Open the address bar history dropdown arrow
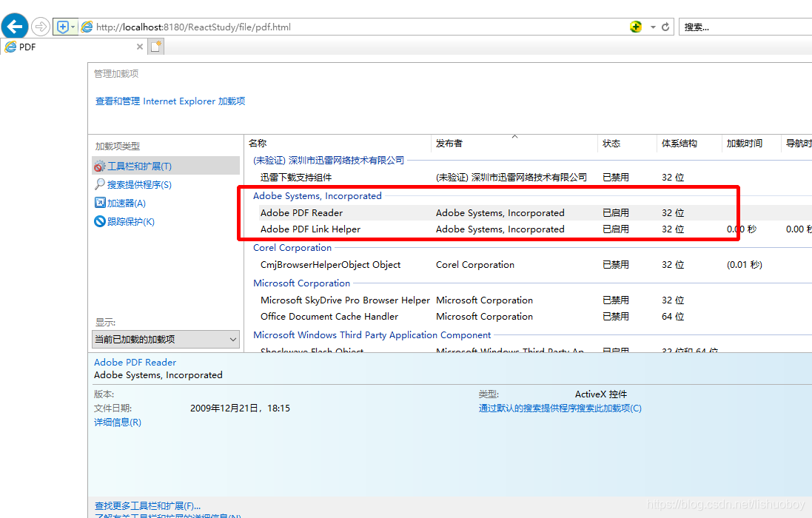This screenshot has height=518, width=812. tap(653, 27)
